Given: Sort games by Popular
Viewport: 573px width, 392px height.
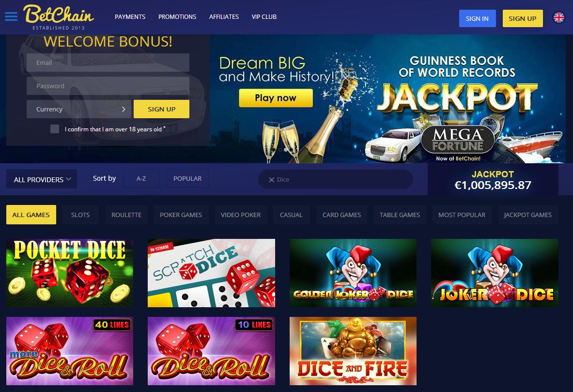Looking at the screenshot, I should click(187, 178).
